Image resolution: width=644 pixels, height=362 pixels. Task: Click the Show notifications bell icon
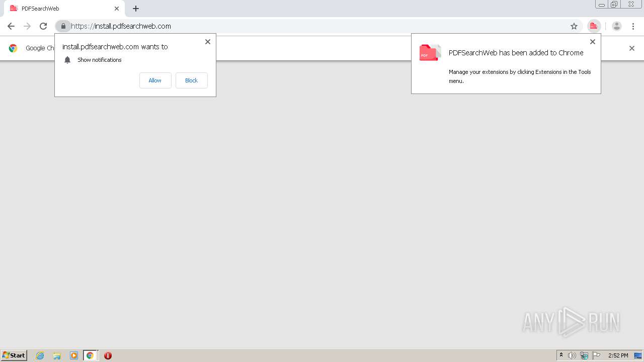[67, 60]
